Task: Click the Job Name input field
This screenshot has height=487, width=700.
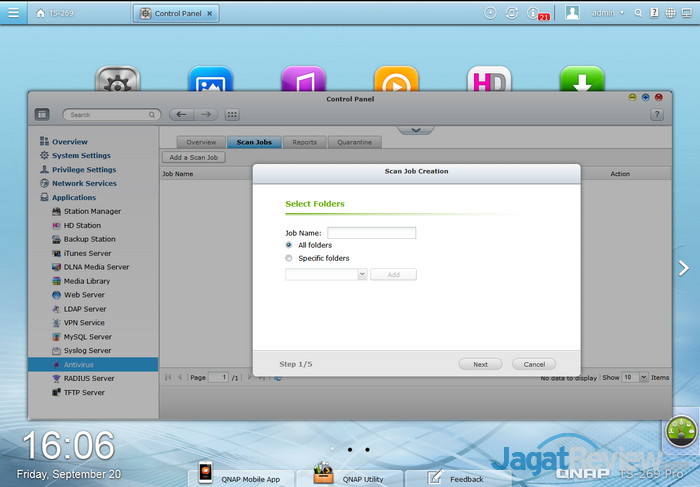Action: coord(371,232)
